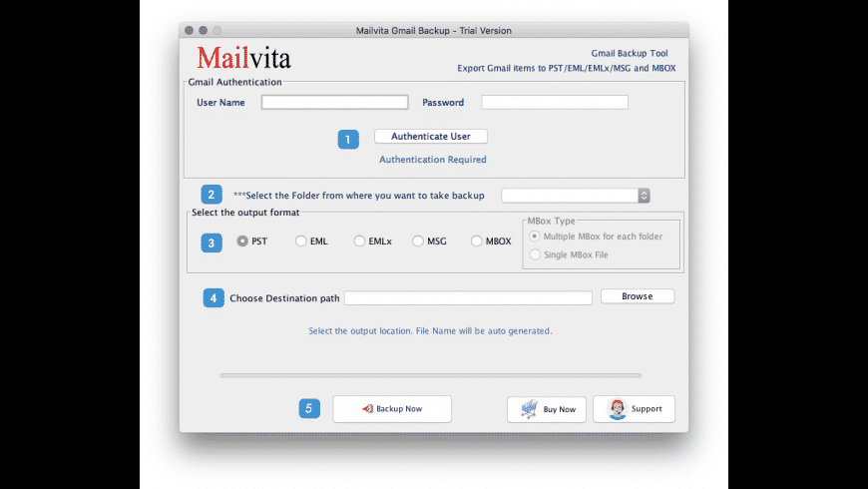This screenshot has width=868, height=489.
Task: Click 'Select the output location' hint text
Action: click(430, 330)
